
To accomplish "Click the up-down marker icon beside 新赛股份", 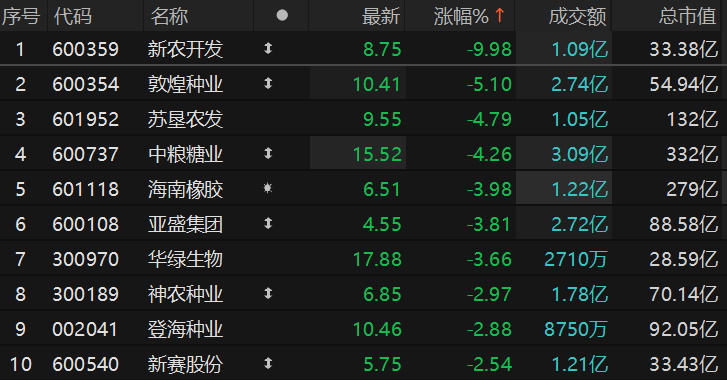I will click(268, 363).
